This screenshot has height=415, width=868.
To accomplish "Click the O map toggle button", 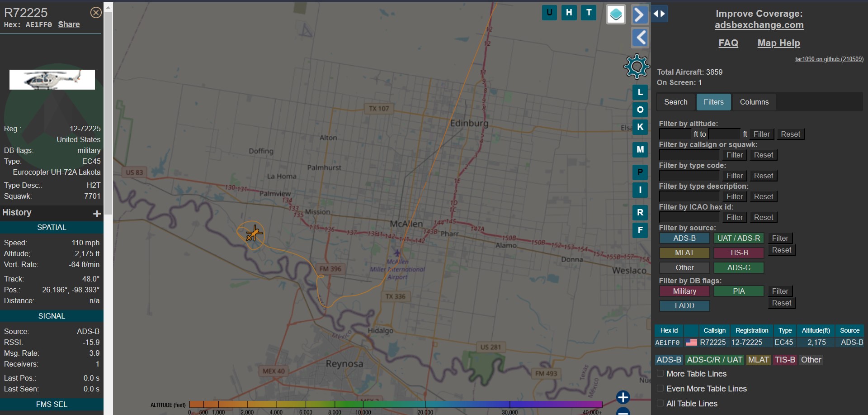I will (640, 110).
